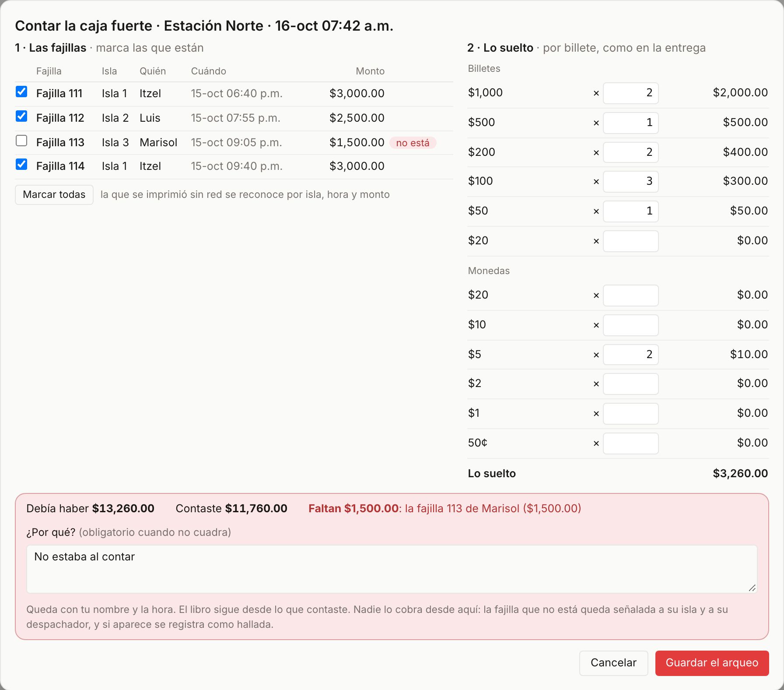Click the Marcar todas button
The height and width of the screenshot is (690, 784).
[54, 194]
